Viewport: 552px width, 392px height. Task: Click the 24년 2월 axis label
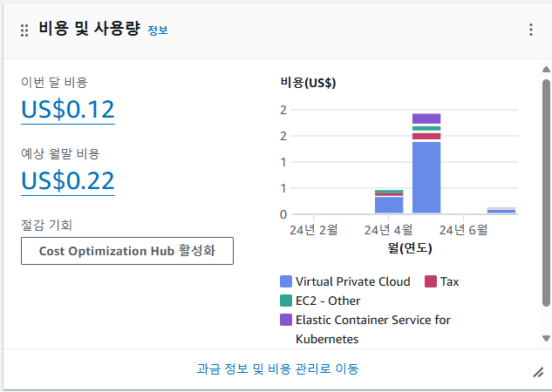tap(314, 230)
